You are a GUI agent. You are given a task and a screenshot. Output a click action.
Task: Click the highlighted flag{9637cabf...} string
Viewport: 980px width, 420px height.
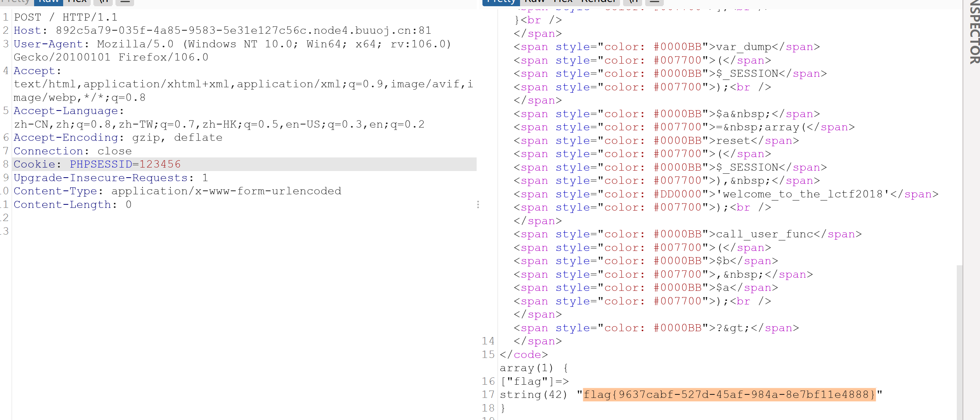(729, 394)
